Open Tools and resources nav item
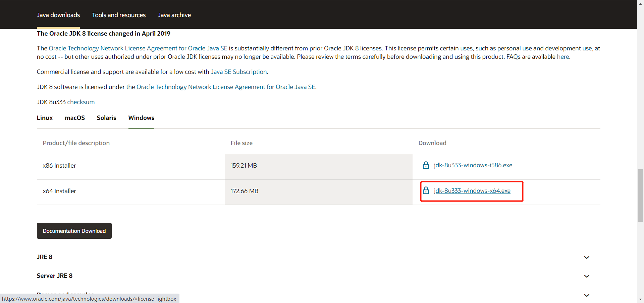 [x=119, y=15]
